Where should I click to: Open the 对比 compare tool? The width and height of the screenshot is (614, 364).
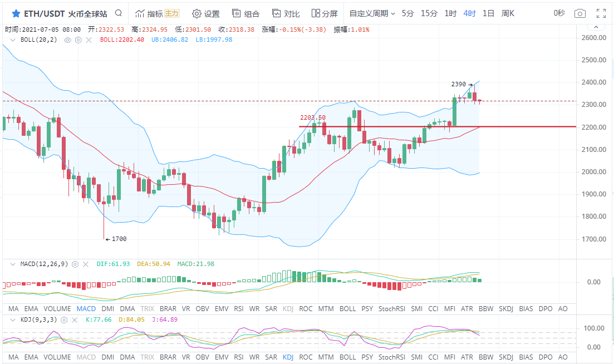(x=286, y=14)
